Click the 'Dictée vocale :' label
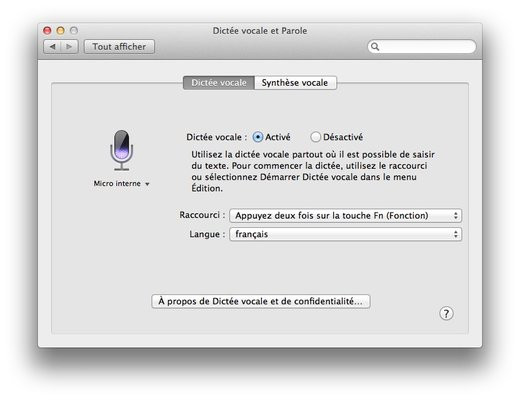 (217, 137)
